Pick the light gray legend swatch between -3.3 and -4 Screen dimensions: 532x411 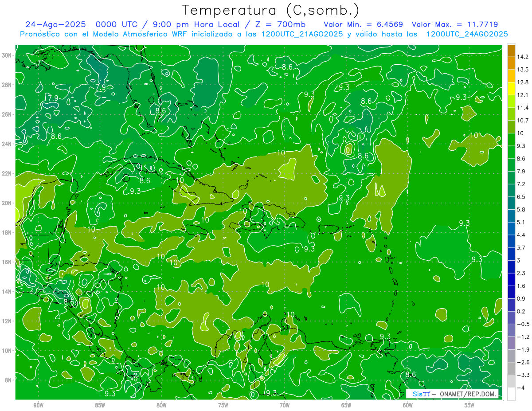pos(511,381)
